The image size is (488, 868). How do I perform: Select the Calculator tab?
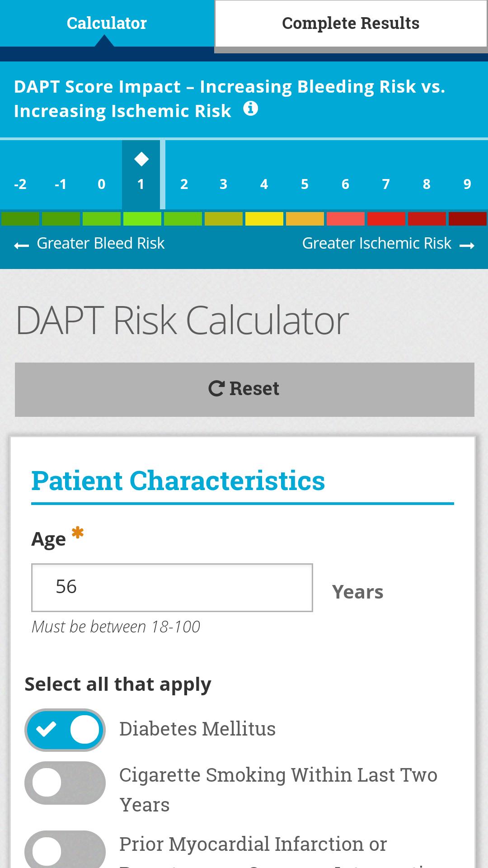click(107, 24)
